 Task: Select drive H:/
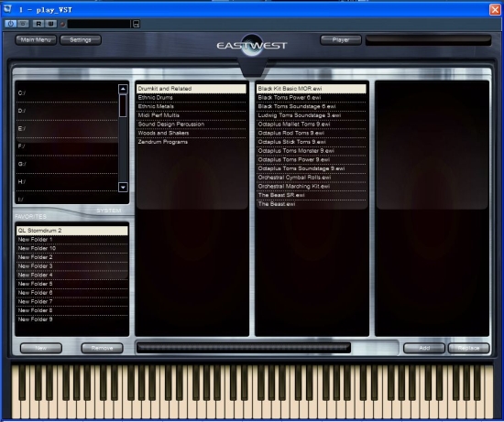[x=67, y=182]
